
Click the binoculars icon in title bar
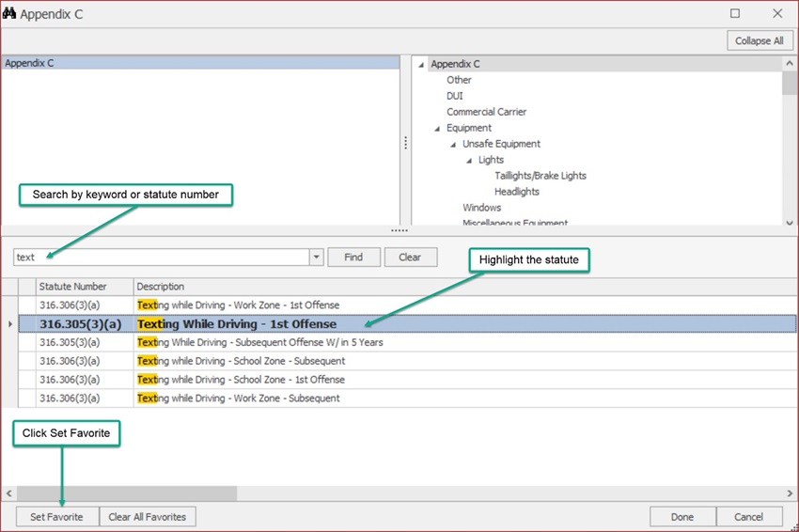(x=10, y=13)
